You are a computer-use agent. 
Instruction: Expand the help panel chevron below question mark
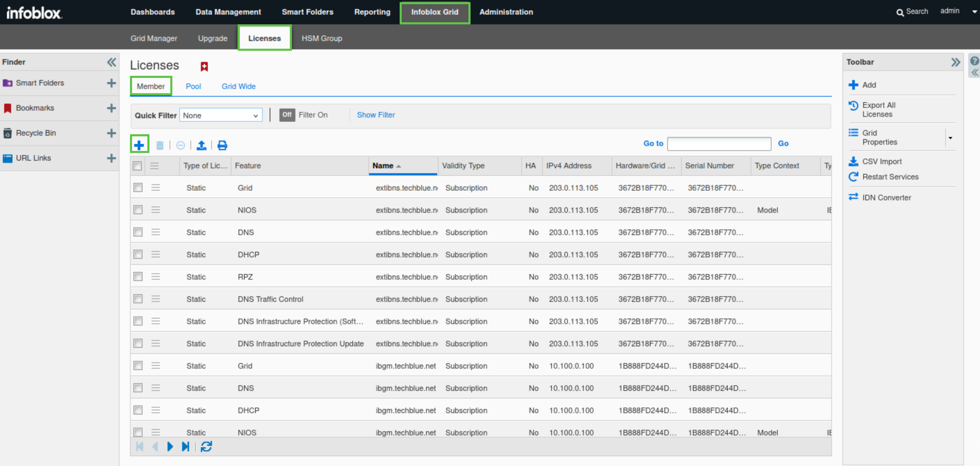pos(974,73)
